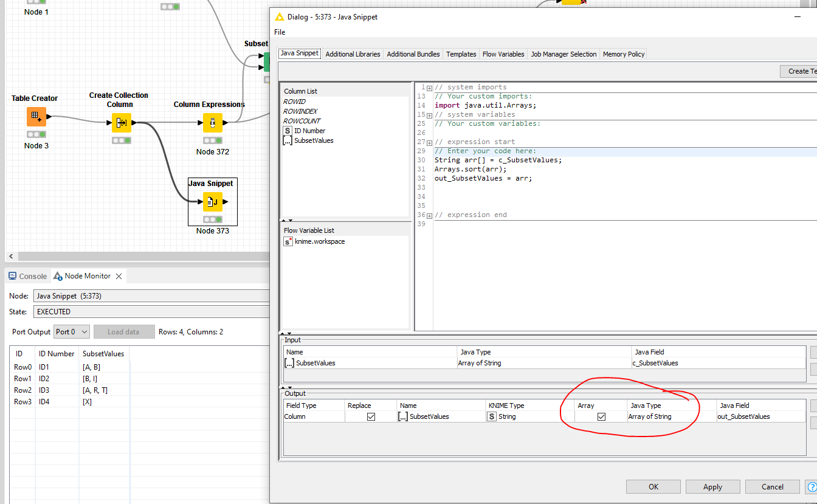Open the Flow Variables tab
Viewport: 817px width, 504px height.
tap(503, 54)
